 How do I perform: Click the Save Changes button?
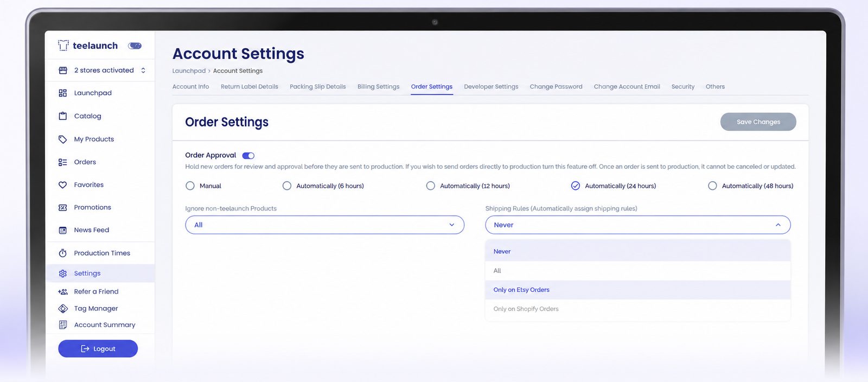click(758, 122)
